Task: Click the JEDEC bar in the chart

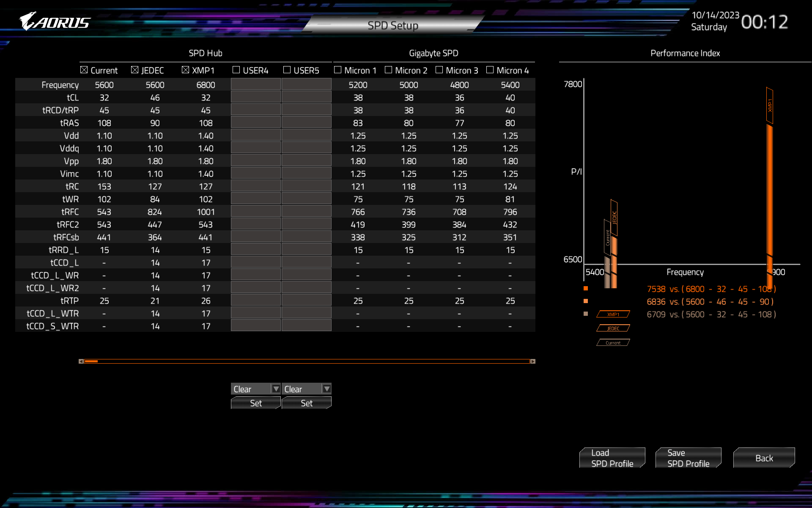Action: pos(614,262)
